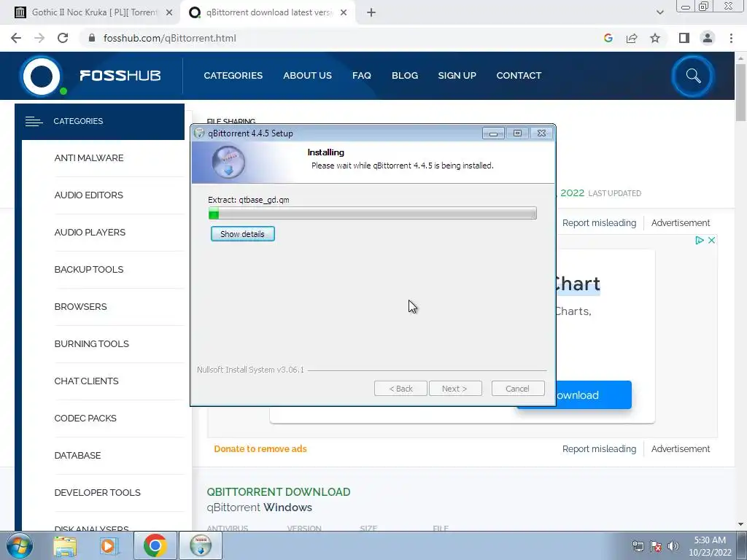Screen dimensions: 747x560
Task: Open File Explorer from taskbar
Action: coord(65,545)
